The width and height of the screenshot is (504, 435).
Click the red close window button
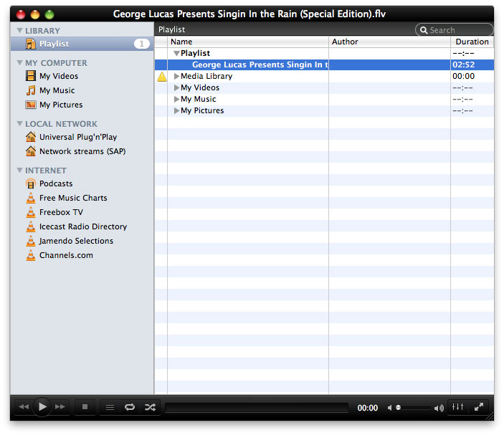(x=21, y=14)
